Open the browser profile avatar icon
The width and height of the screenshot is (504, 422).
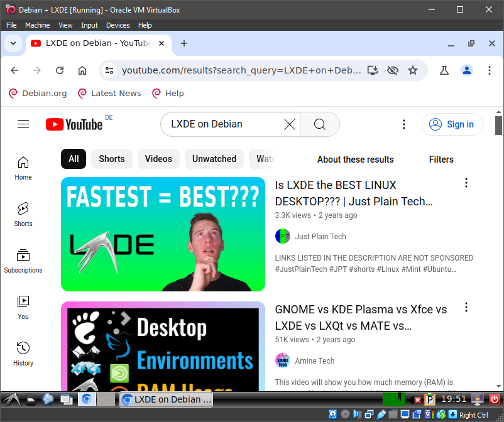[x=467, y=70]
